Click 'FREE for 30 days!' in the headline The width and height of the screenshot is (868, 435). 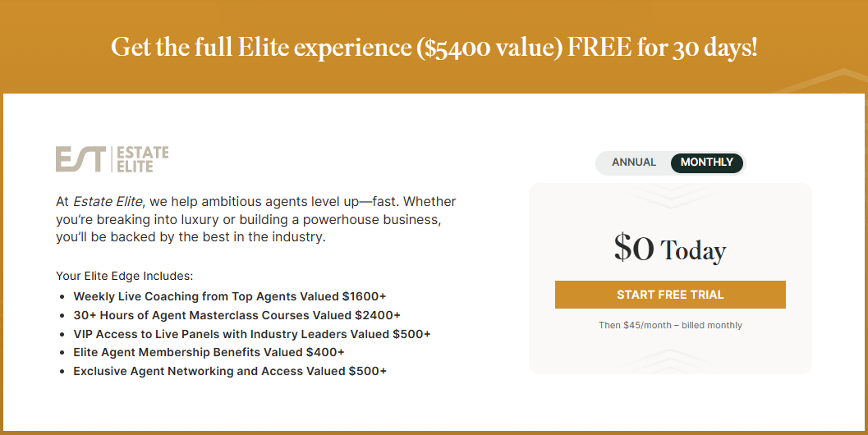point(662,48)
